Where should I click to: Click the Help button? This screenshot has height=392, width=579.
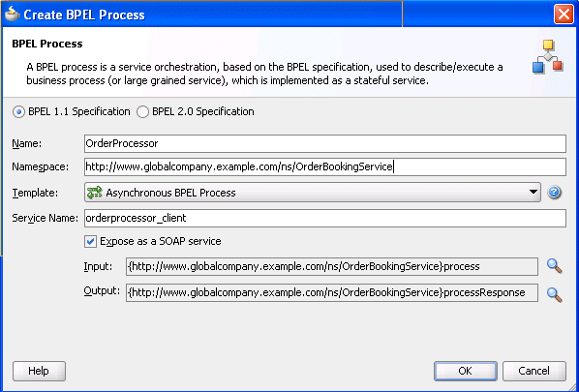tap(39, 371)
